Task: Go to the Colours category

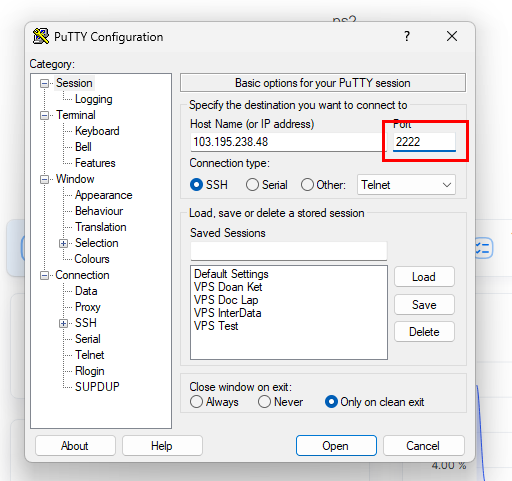Action: tap(92, 259)
